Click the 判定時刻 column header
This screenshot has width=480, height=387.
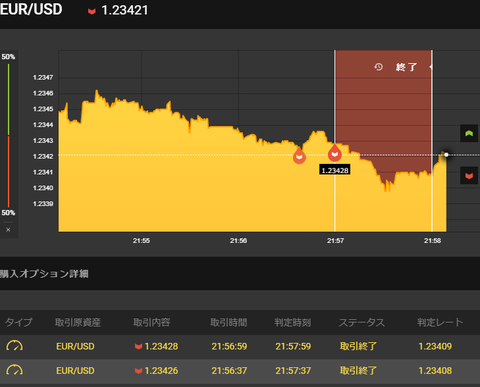tap(293, 322)
